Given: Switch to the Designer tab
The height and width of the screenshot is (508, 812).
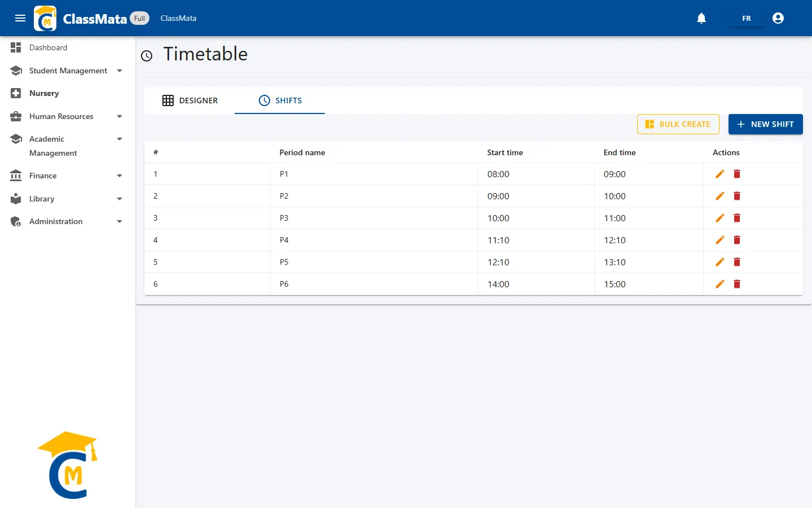Looking at the screenshot, I should (189, 100).
